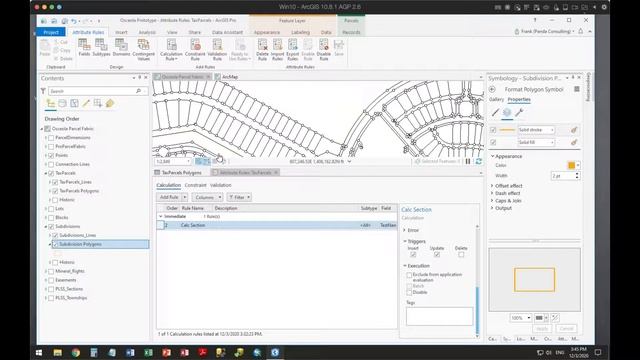Open the Project tab

(51, 32)
